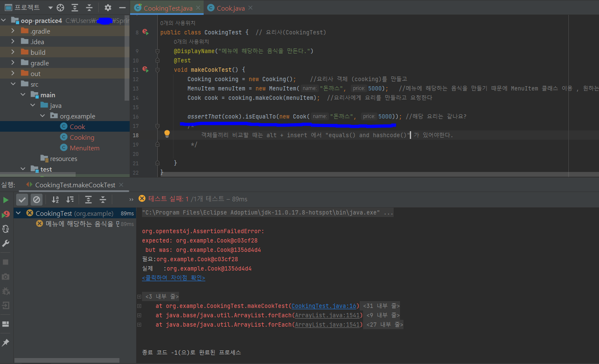Toggle pin tab in run panel

(x=6, y=342)
